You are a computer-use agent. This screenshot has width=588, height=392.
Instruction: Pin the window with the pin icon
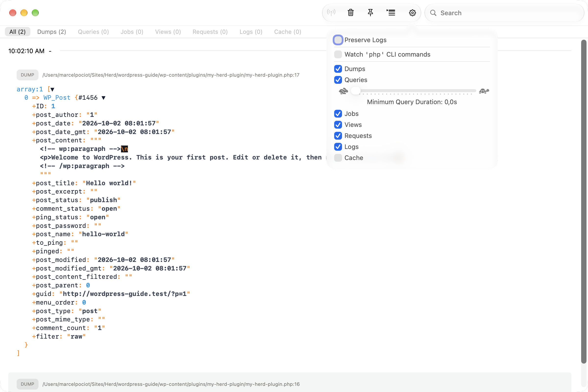click(370, 12)
